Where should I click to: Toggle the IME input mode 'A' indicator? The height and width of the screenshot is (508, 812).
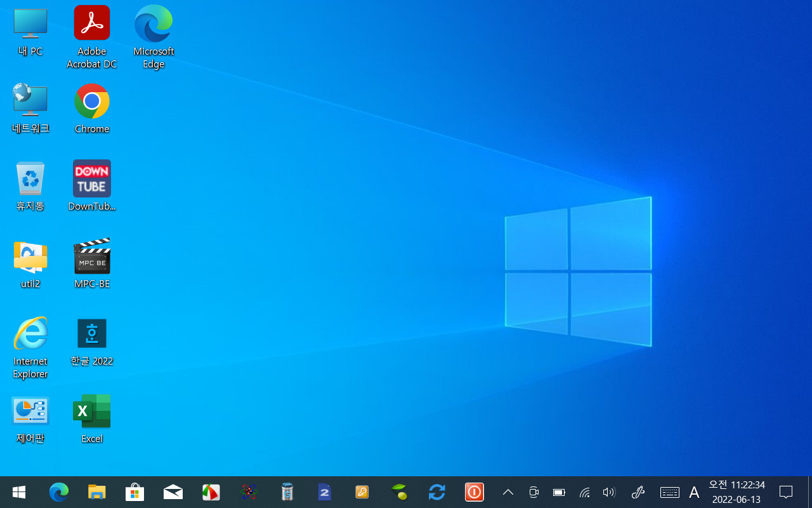[x=694, y=492]
